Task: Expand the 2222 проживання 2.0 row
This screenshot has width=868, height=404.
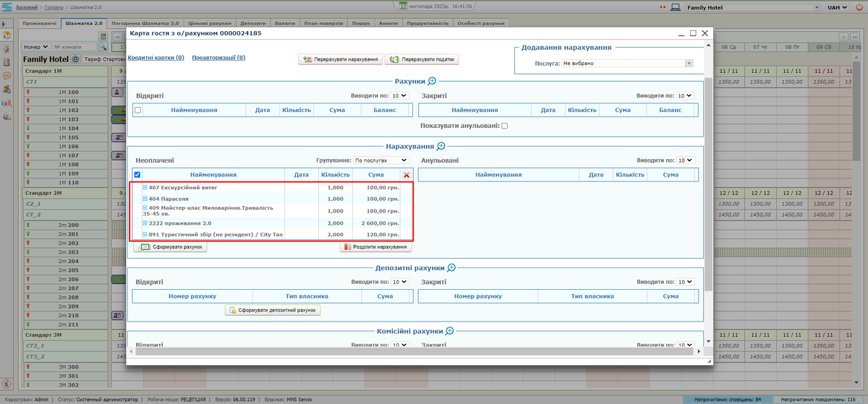Action: click(x=145, y=223)
